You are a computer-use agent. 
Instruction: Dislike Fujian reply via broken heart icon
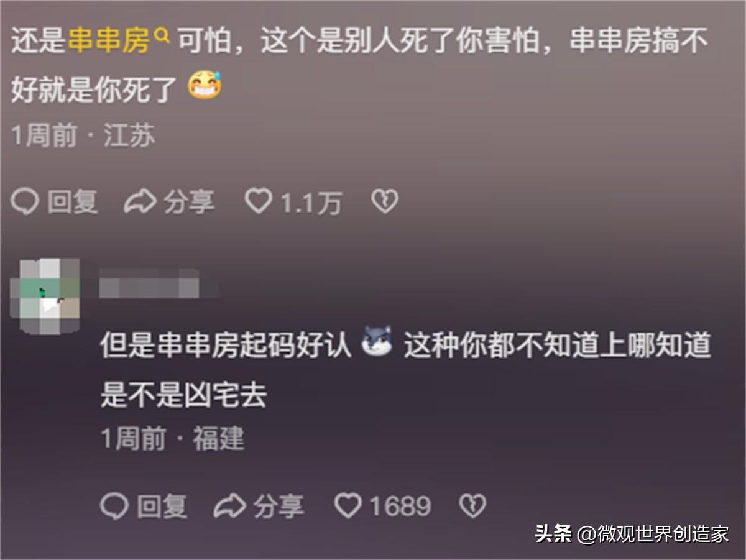pos(472,507)
